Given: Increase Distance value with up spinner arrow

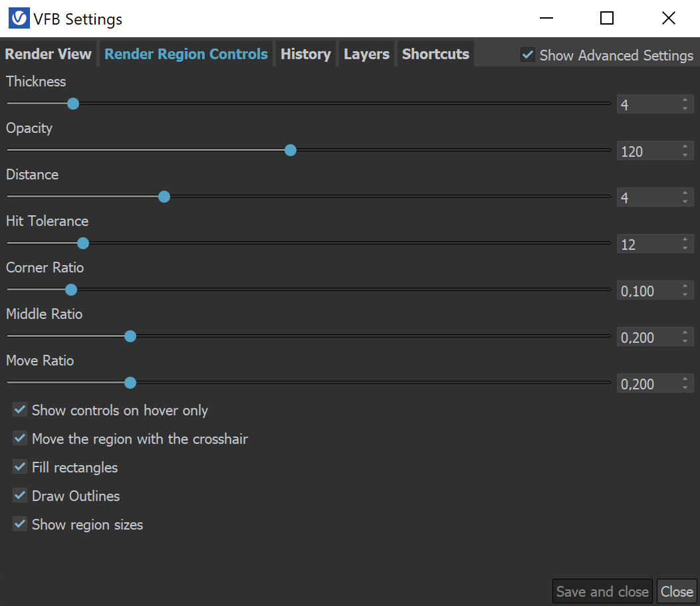Looking at the screenshot, I should (x=685, y=192).
